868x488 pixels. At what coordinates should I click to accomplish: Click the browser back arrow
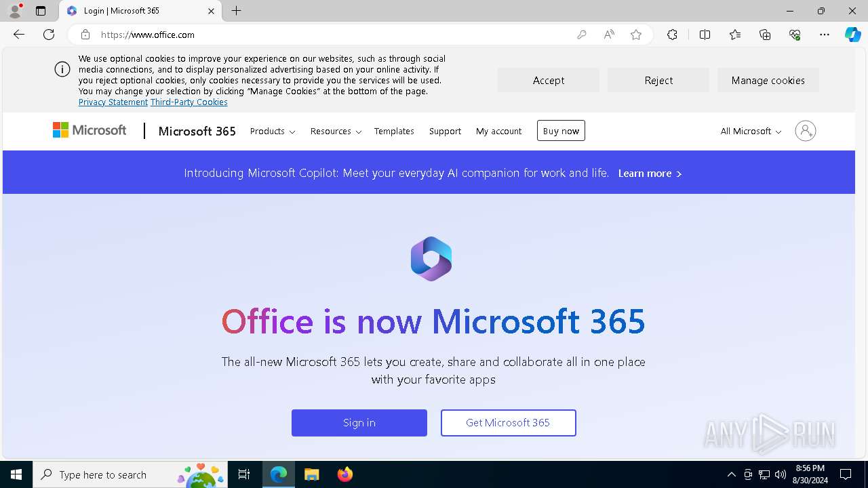tap(19, 35)
